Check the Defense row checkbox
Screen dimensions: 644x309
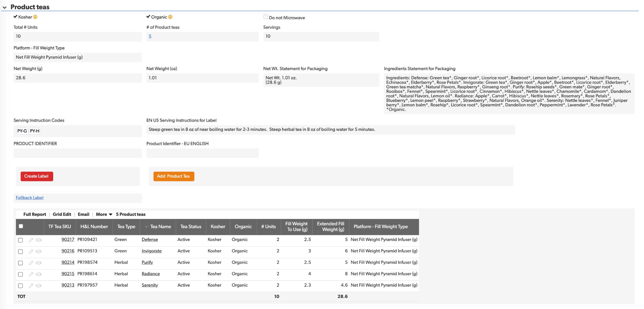pyautogui.click(x=20, y=240)
